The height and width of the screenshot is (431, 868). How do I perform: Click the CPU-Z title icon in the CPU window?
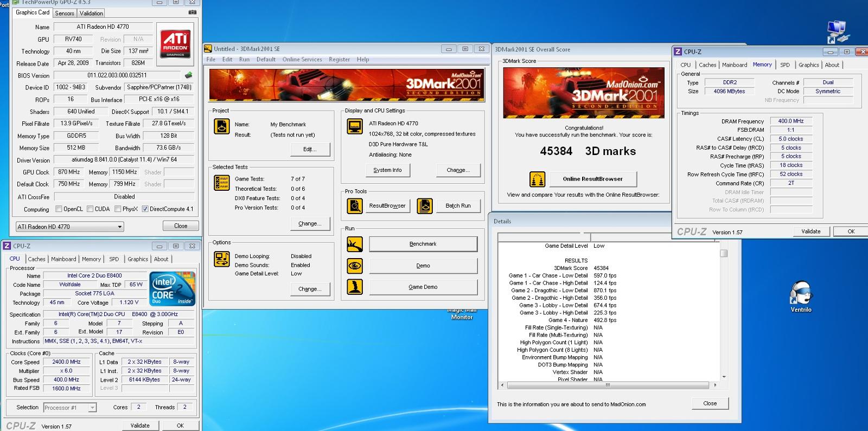(x=7, y=246)
